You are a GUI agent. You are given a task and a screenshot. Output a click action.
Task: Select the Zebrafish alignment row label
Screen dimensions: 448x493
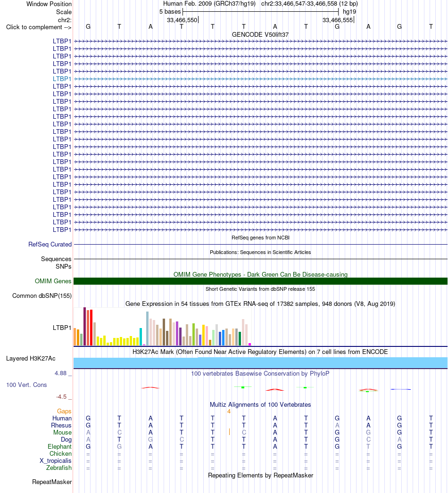point(59,468)
